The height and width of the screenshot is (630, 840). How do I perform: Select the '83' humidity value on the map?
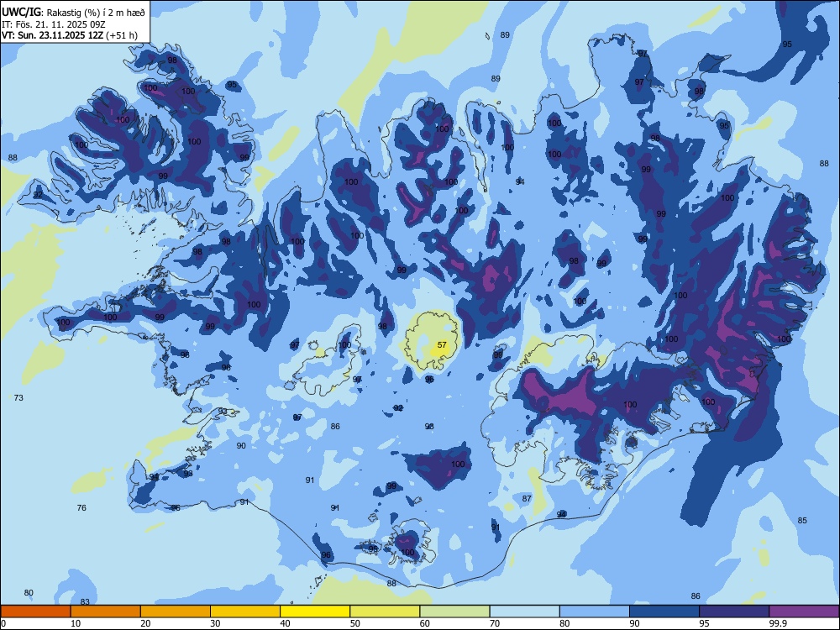(x=85, y=602)
